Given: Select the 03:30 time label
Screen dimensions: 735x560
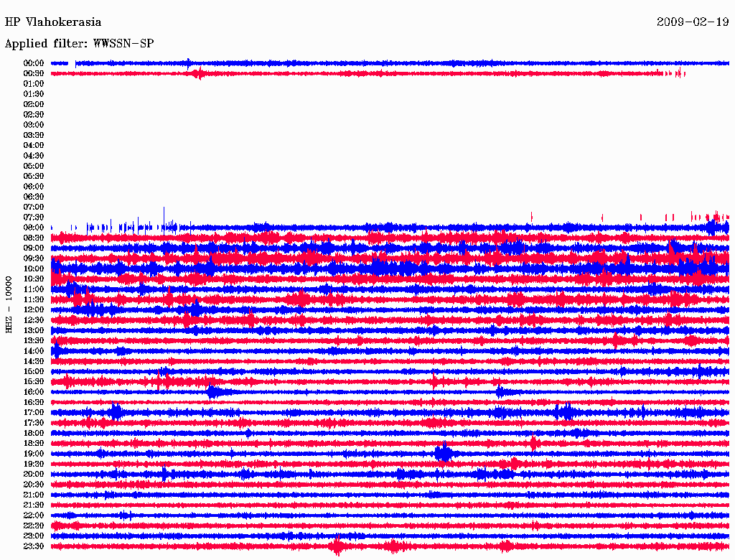Looking at the screenshot, I should (33, 135).
